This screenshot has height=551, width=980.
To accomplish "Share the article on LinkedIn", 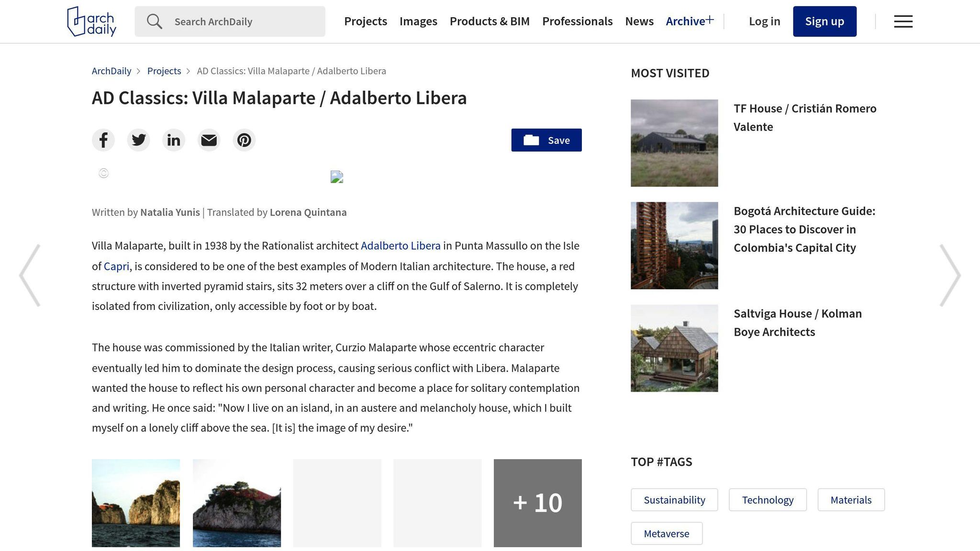I will point(173,140).
